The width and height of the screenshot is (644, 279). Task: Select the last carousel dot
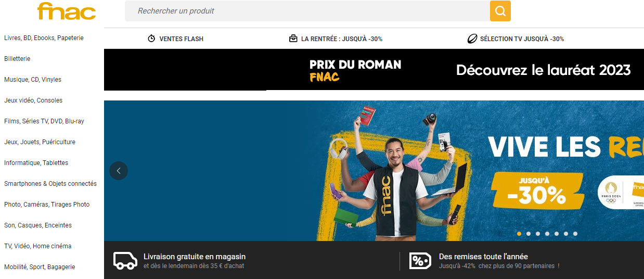pyautogui.click(x=575, y=234)
